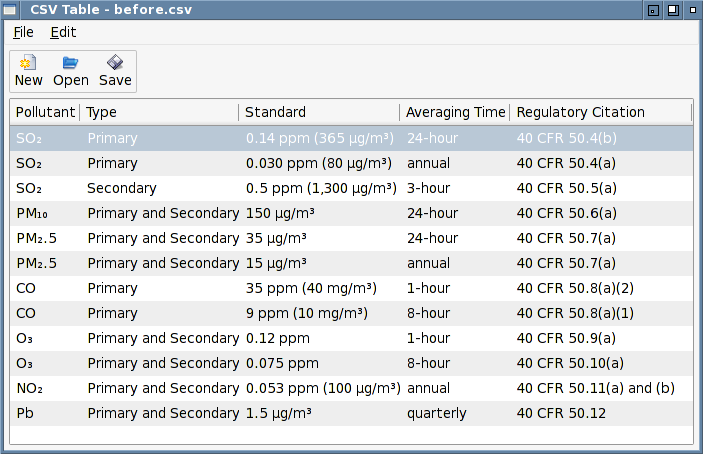Sort by the Pollutant column header

click(45, 112)
